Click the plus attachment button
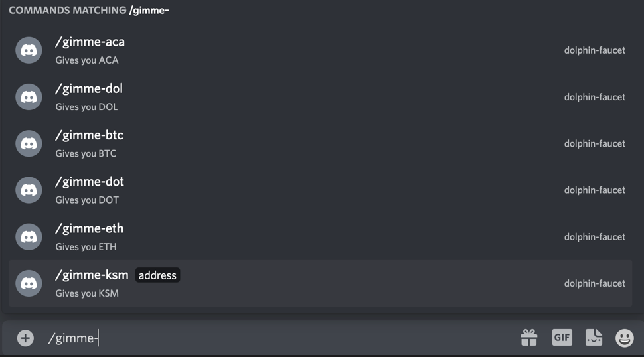This screenshot has height=357, width=644. click(x=25, y=338)
